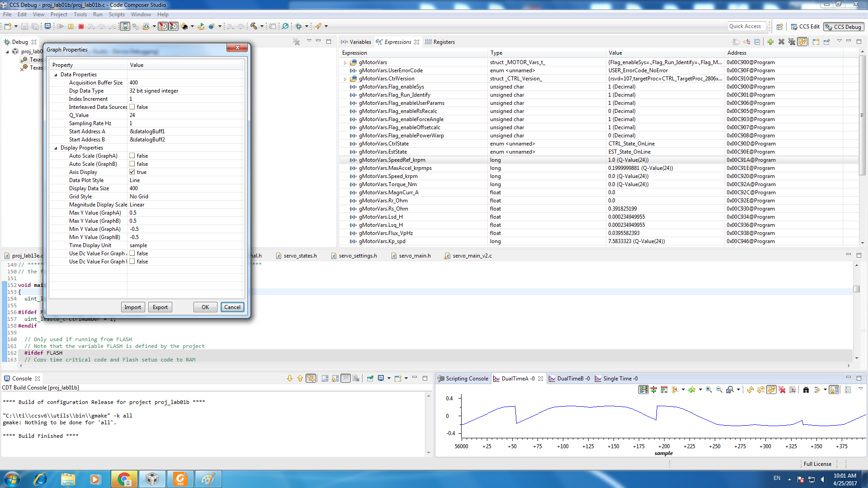
Task: Switch to the Registers tab
Action: [x=443, y=42]
